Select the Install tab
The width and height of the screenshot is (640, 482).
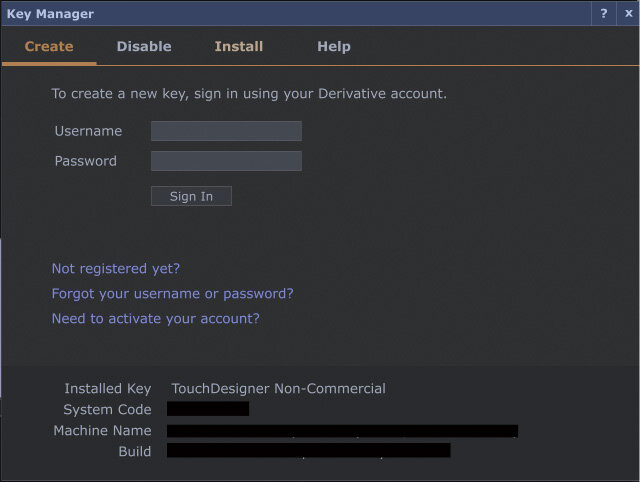click(x=239, y=46)
